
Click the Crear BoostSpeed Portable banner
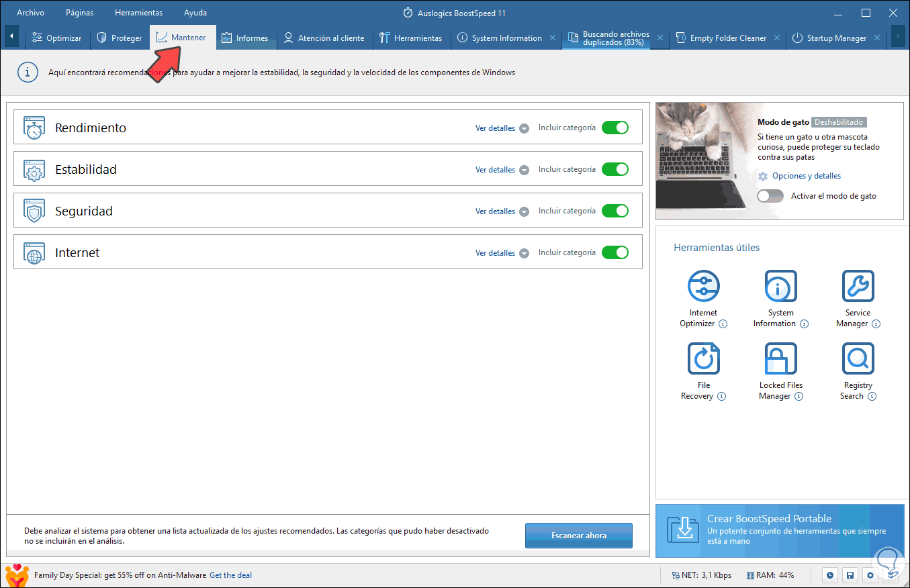coord(780,530)
